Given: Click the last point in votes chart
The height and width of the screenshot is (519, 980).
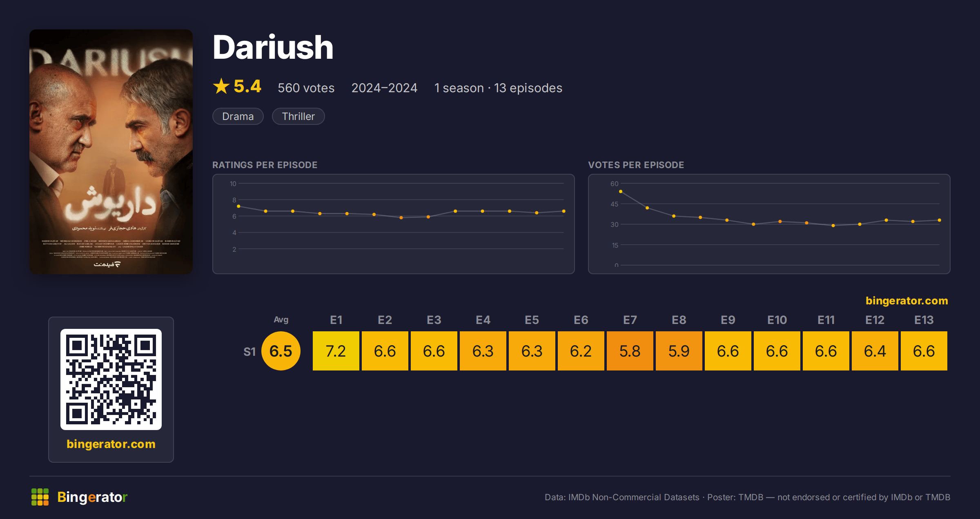Looking at the screenshot, I should pos(940,220).
